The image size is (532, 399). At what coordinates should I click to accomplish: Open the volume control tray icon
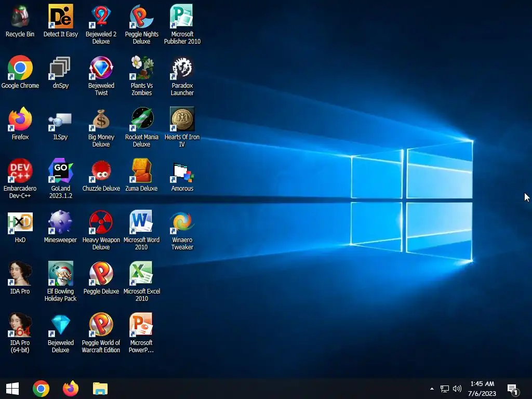pos(457,389)
